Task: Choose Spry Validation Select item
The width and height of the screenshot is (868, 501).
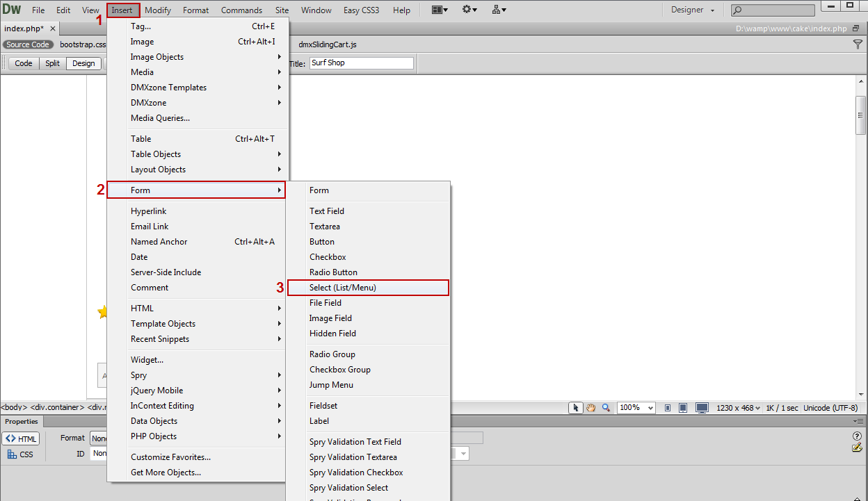Action: click(x=369, y=488)
